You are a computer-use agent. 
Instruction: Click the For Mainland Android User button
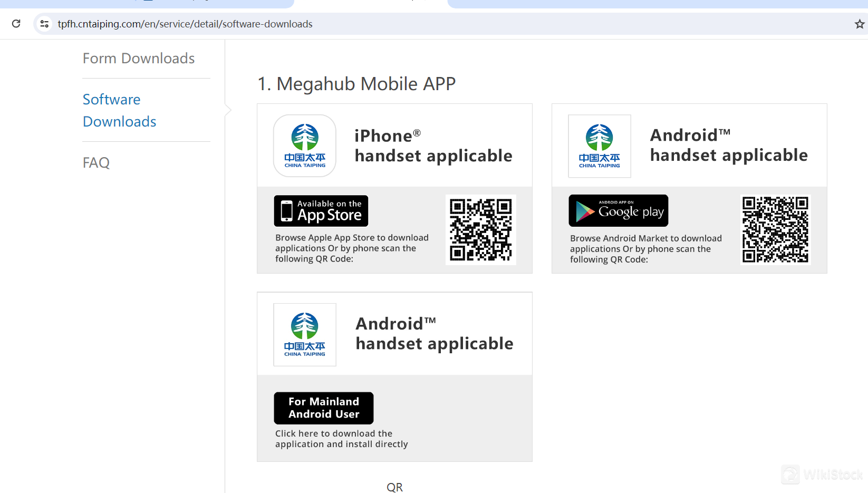click(x=324, y=408)
